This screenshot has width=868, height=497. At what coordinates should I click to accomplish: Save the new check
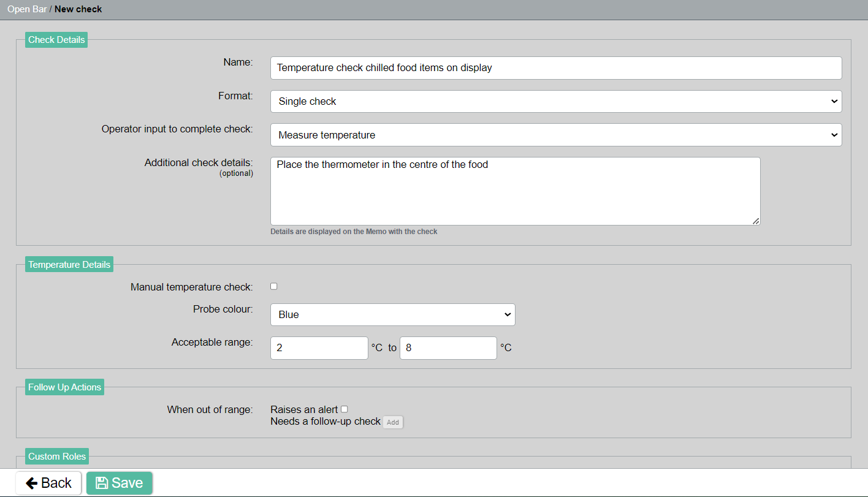click(x=120, y=483)
